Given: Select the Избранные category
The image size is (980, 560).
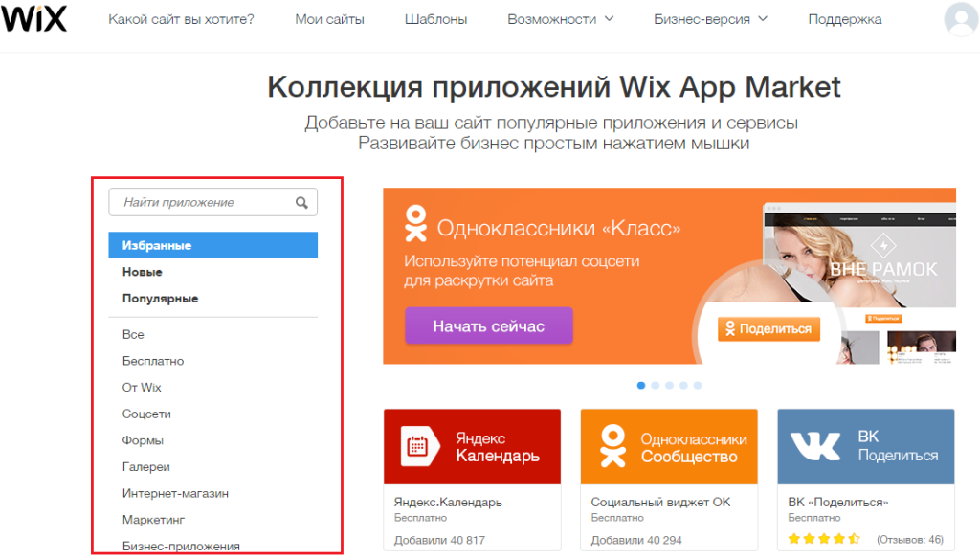Looking at the screenshot, I should pos(213,245).
